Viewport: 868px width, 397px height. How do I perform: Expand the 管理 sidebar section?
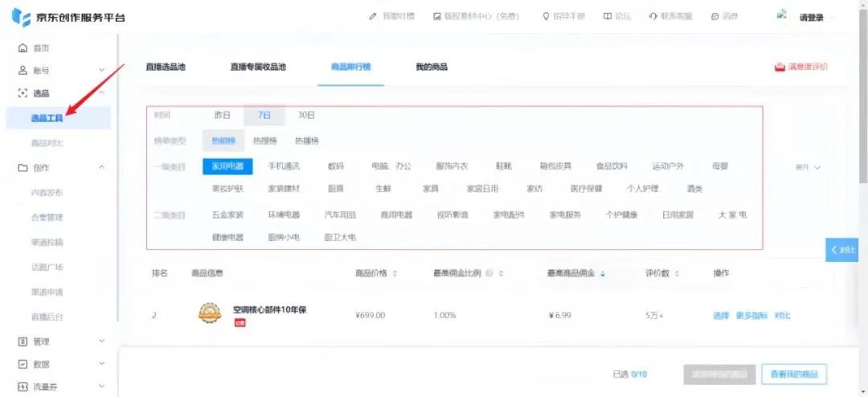[102, 342]
